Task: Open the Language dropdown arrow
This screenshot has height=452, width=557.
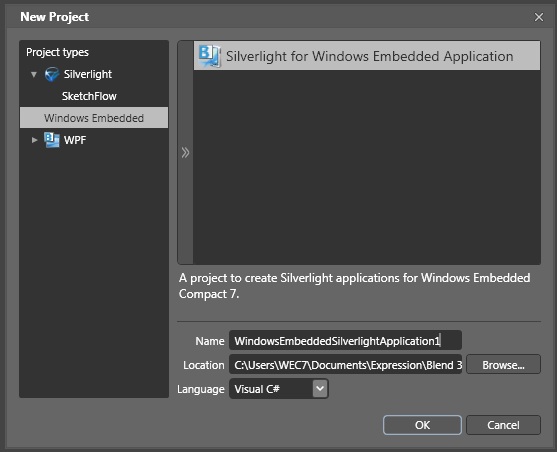Action: tap(320, 388)
